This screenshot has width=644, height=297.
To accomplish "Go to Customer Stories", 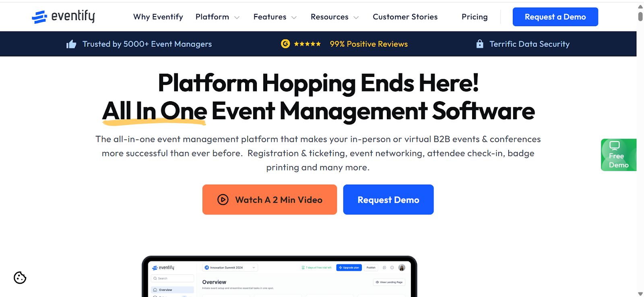I will point(405,17).
